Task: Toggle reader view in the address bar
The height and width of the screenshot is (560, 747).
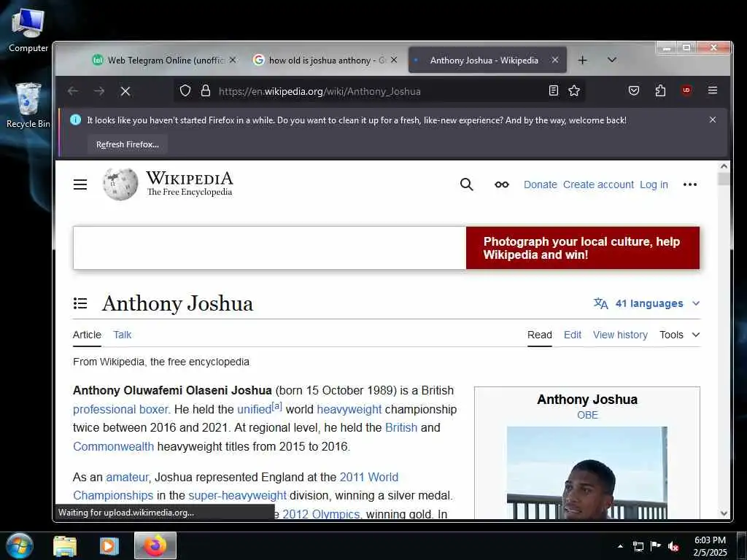Action: coord(553,90)
